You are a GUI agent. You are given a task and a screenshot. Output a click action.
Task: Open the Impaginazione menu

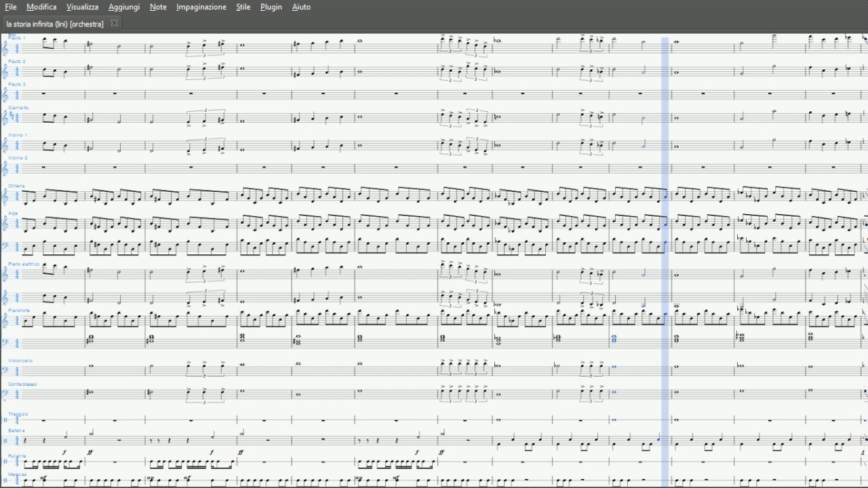coord(201,7)
